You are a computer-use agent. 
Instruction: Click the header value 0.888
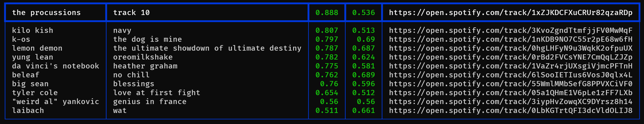click(x=327, y=13)
